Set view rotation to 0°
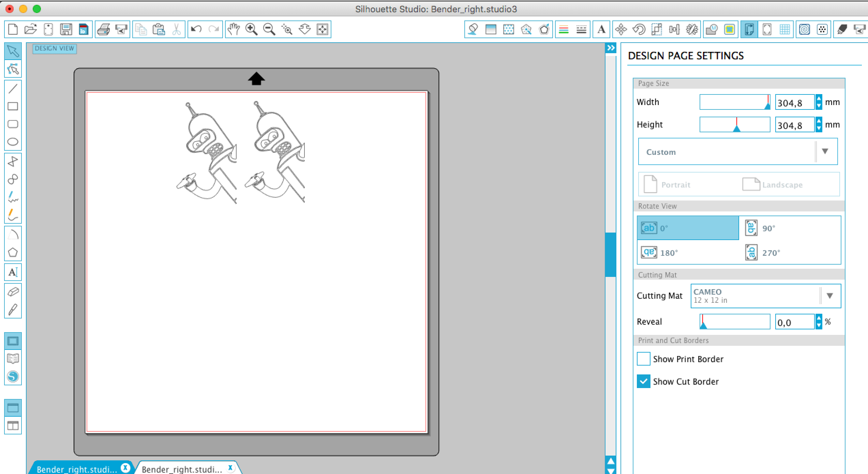 click(x=688, y=228)
